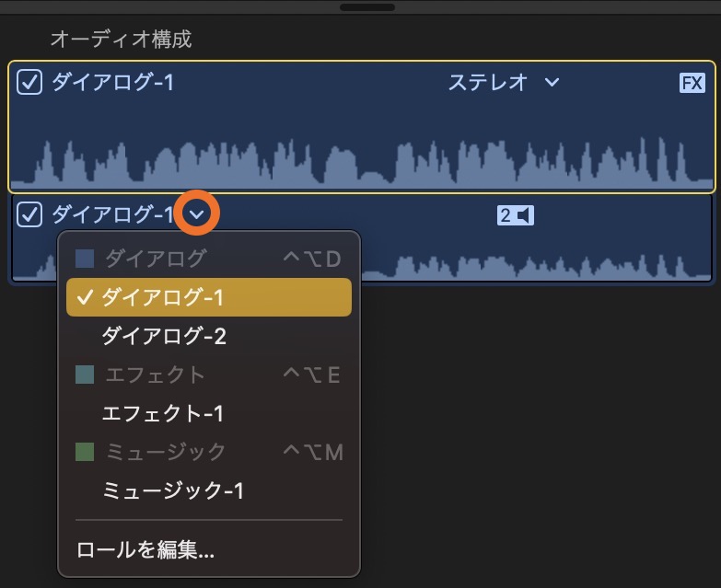
Task: Open ロールを編集... role editor
Action: click(209, 549)
